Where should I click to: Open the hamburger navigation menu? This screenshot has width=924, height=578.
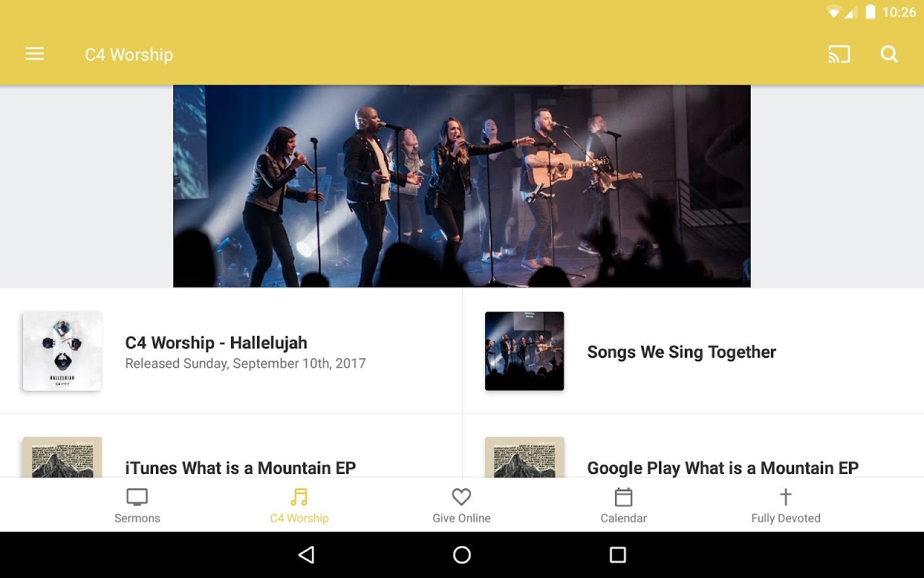pyautogui.click(x=35, y=54)
